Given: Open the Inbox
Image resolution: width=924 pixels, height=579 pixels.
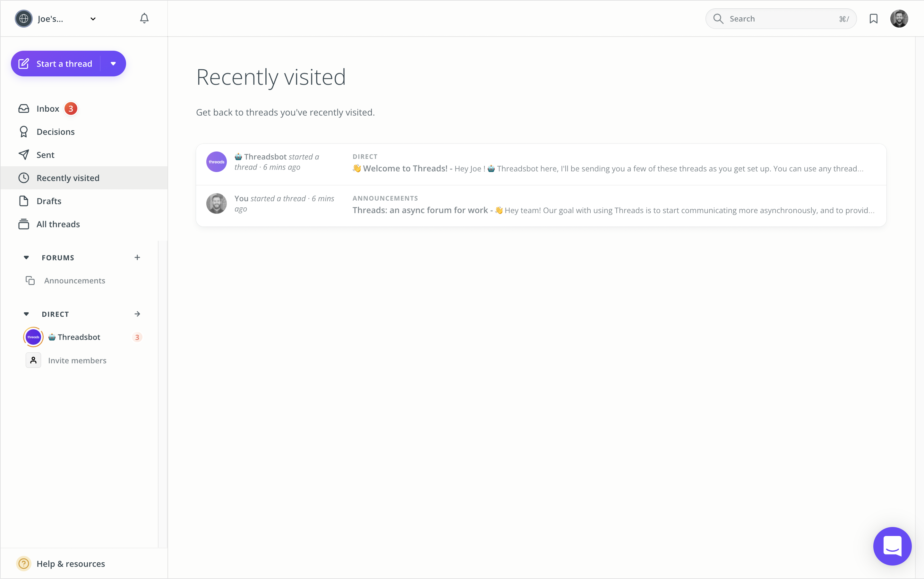Looking at the screenshot, I should click(48, 109).
